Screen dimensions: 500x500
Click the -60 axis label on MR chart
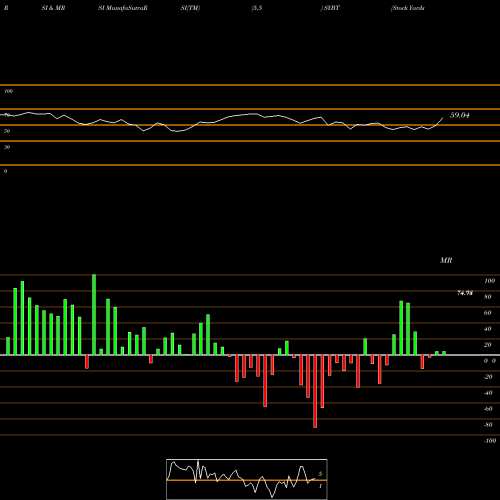[x=488, y=409]
